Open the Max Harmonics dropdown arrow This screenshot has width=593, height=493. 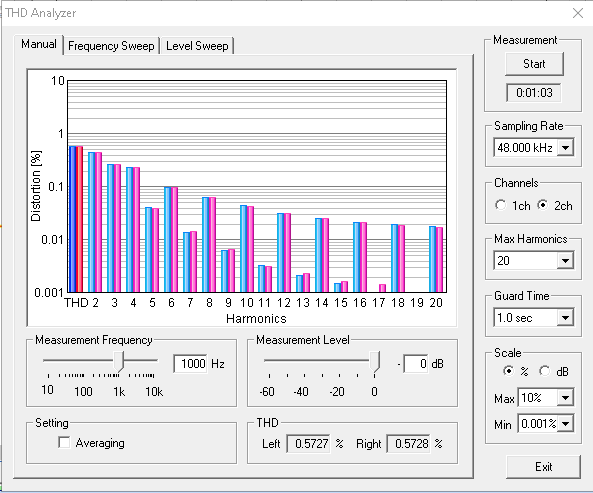click(x=565, y=260)
